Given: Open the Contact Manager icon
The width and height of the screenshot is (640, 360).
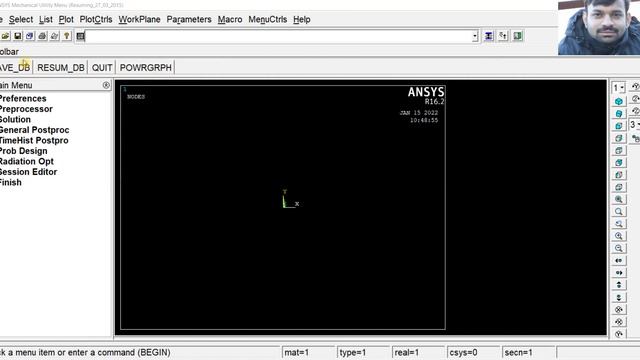Looking at the screenshot, I should click(518, 36).
